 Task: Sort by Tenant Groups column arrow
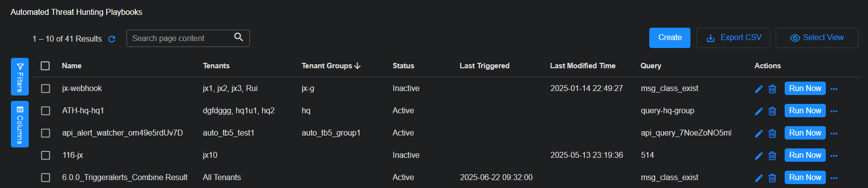click(358, 66)
